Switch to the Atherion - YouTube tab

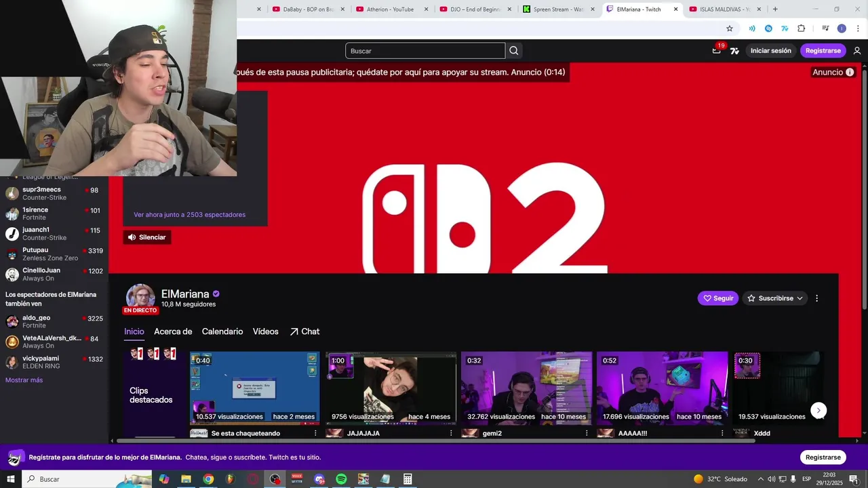click(392, 9)
